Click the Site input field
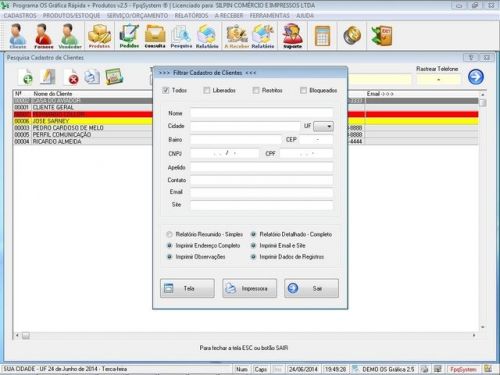500x375 pixels. (262, 205)
